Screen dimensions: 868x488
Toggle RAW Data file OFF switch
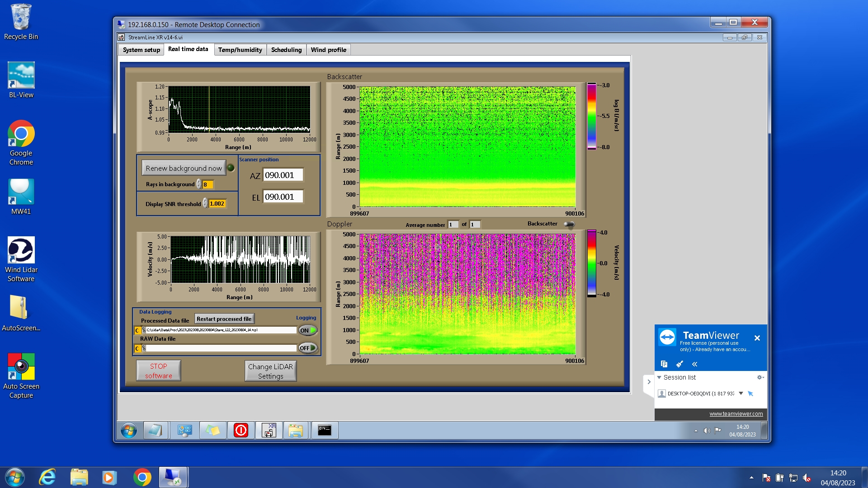point(308,348)
